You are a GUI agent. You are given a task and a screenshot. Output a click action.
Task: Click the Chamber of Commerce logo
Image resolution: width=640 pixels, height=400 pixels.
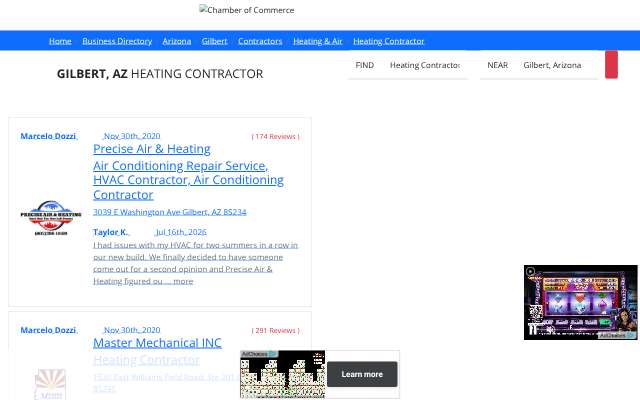pos(247,10)
